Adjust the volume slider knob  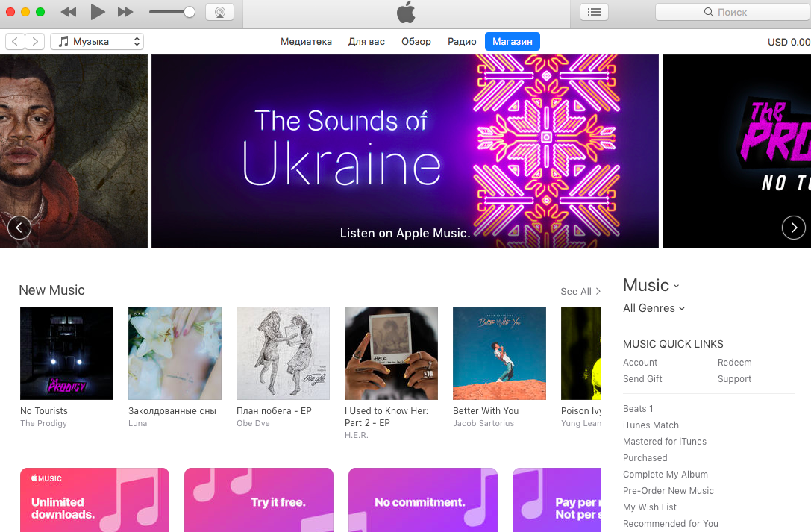[x=190, y=12]
